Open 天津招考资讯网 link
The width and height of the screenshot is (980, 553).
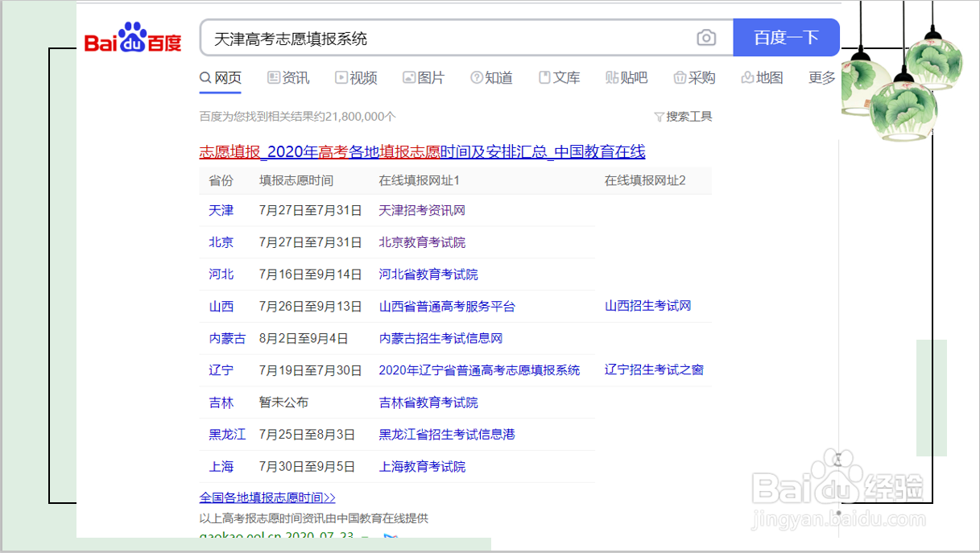422,210
